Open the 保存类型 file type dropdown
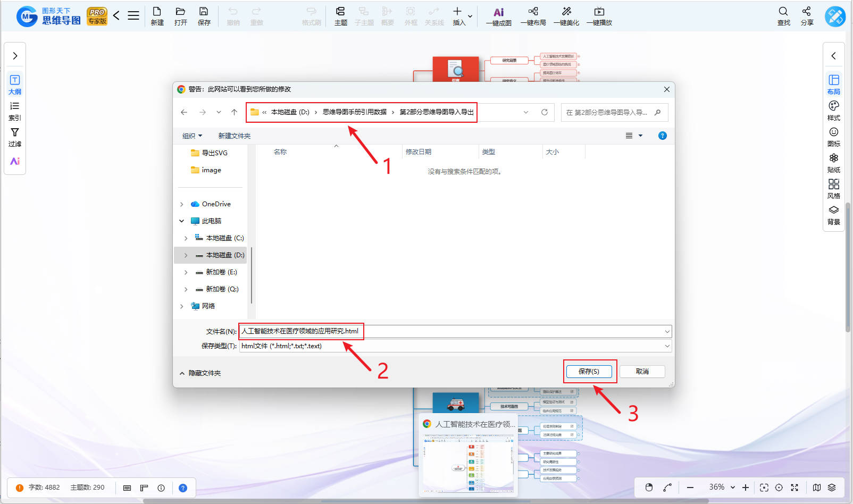The width and height of the screenshot is (853, 504). coord(667,346)
